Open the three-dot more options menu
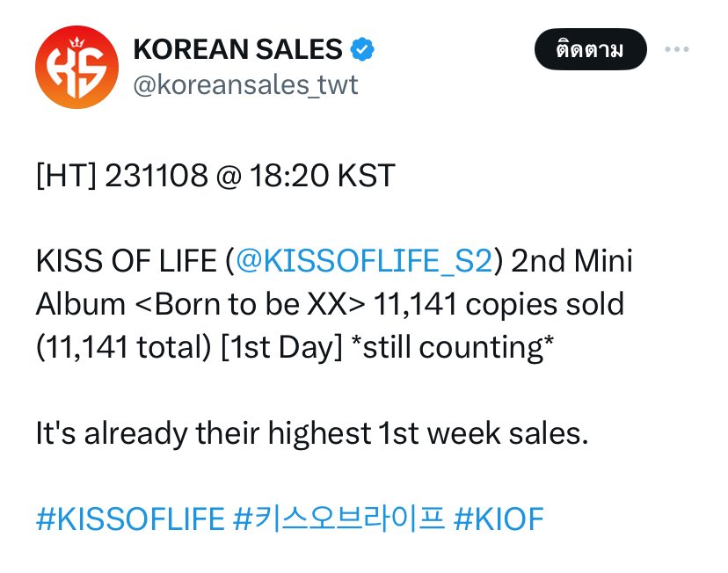This screenshot has width=728, height=573. click(676, 49)
